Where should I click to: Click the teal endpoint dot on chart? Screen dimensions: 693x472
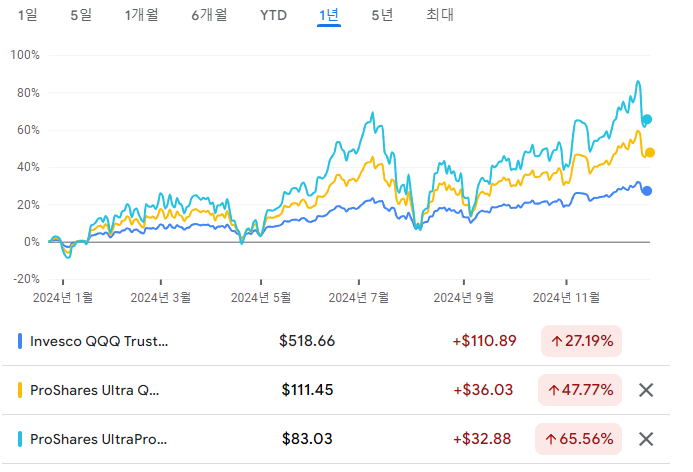[x=647, y=119]
